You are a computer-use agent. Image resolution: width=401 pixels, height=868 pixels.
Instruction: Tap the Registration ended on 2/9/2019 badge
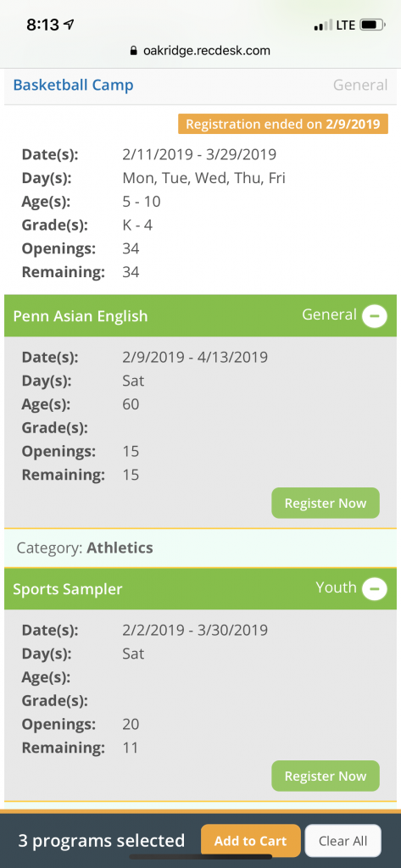283,124
